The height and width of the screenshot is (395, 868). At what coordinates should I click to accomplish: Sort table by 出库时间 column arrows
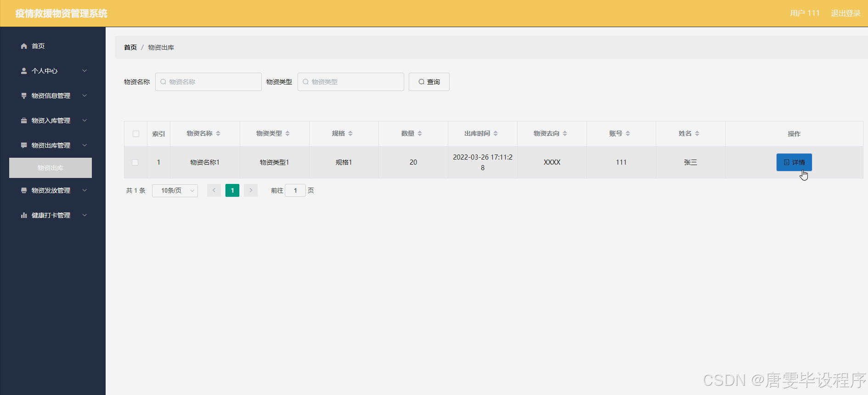tap(496, 133)
